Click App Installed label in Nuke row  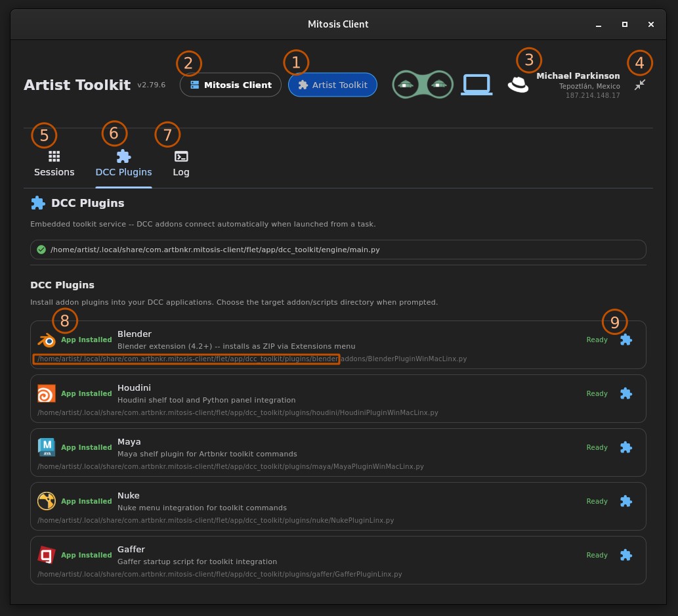(87, 501)
